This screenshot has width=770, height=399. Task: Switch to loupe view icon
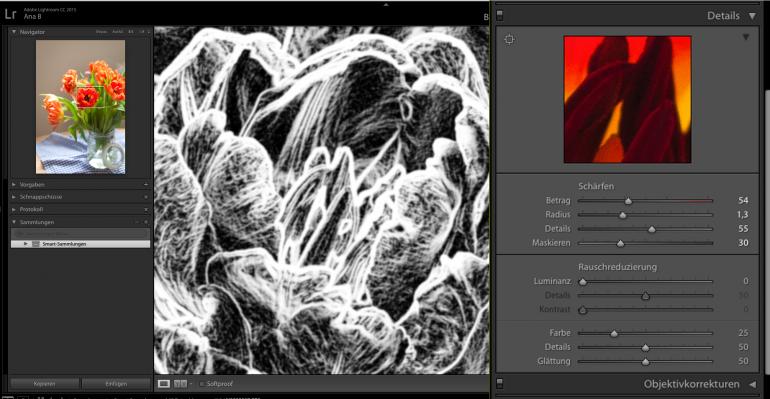click(x=164, y=383)
